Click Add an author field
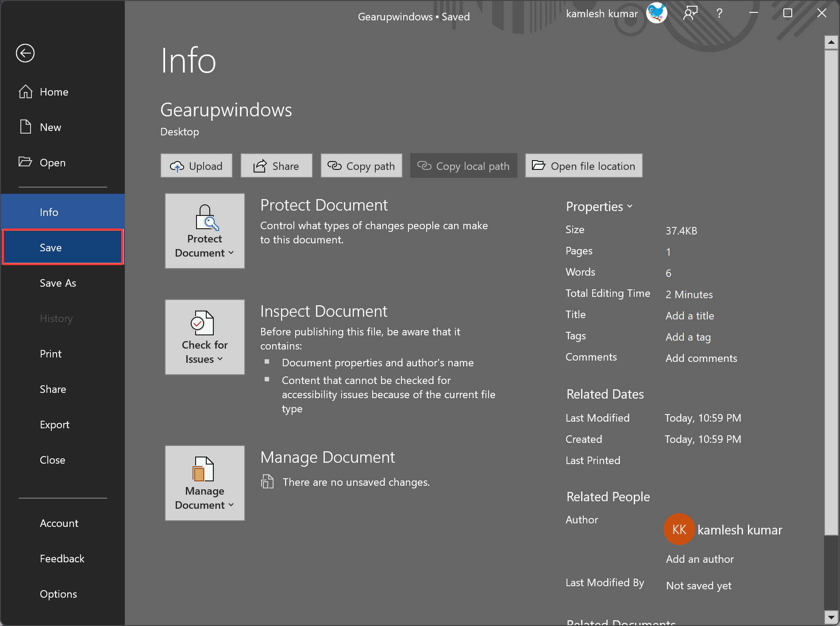Image resolution: width=840 pixels, height=626 pixels. [700, 559]
